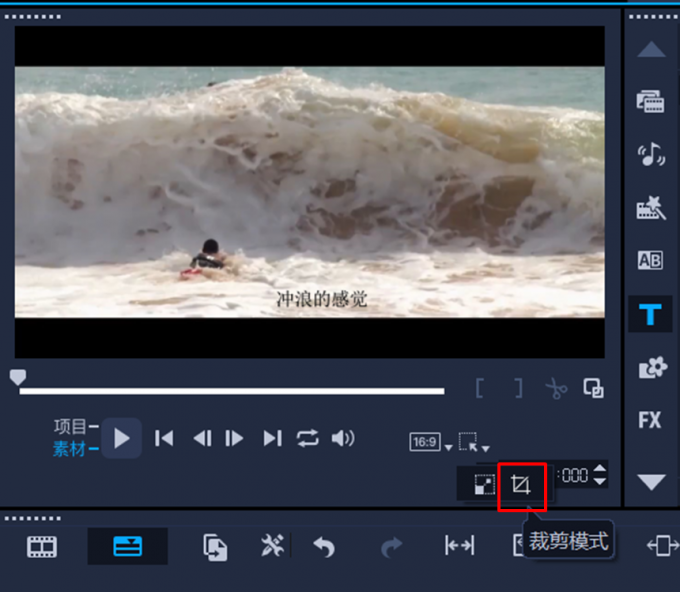Enlarge the preview window icon
Viewport: 680px width, 592px height.
593,388
